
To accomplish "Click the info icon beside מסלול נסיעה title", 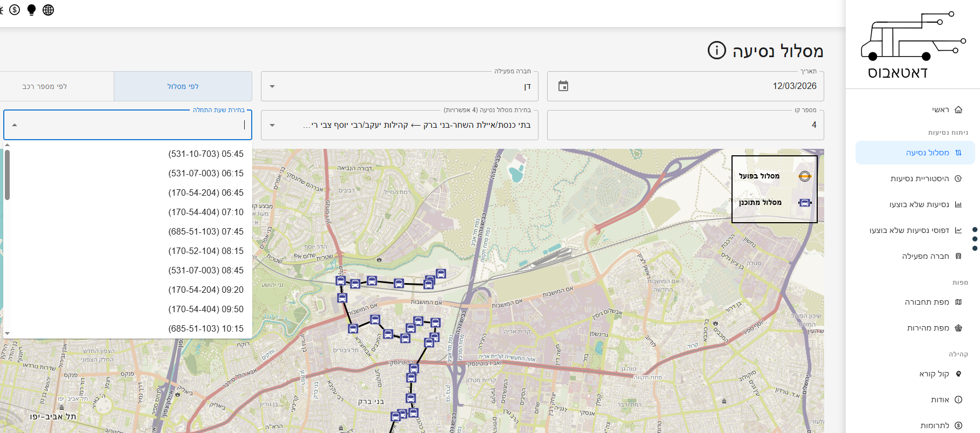I will 717,50.
